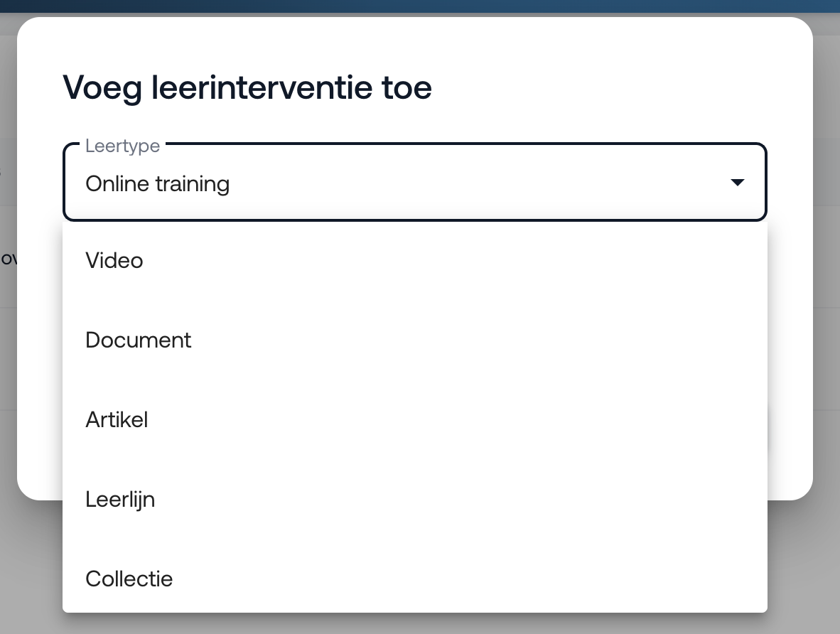Viewport: 840px width, 634px height.
Task: Select the Video option
Action: click(414, 260)
